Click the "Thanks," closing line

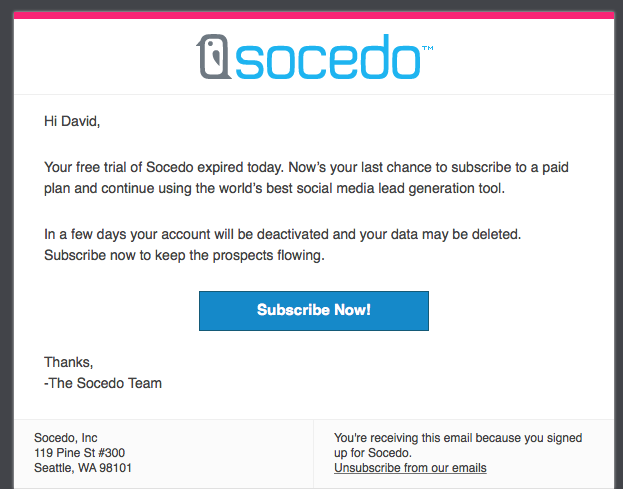[69, 362]
